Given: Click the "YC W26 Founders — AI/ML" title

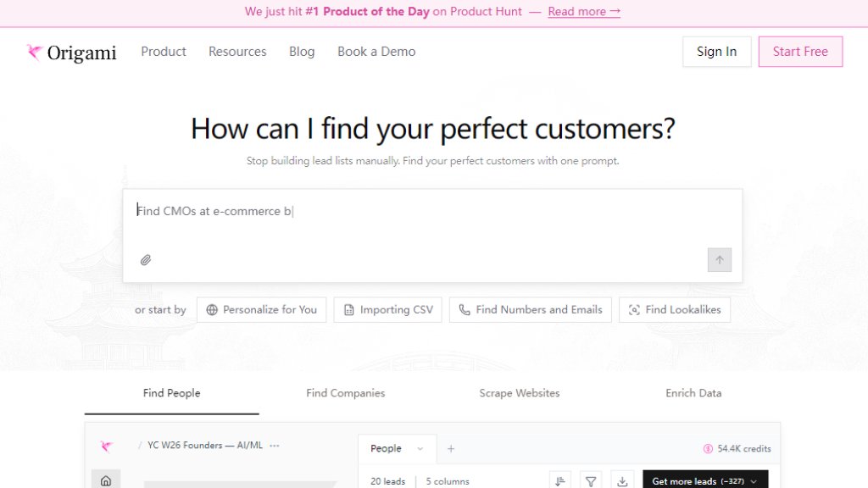Looking at the screenshot, I should click(x=205, y=446).
